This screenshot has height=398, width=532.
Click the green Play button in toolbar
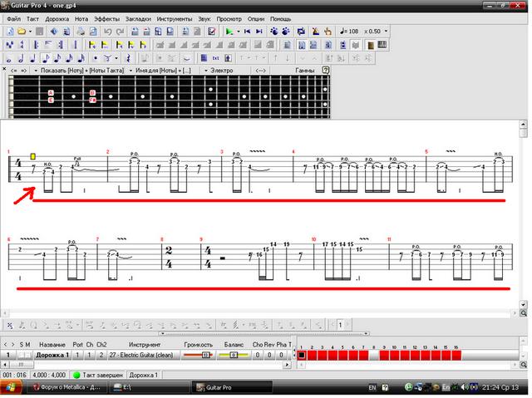click(x=230, y=32)
